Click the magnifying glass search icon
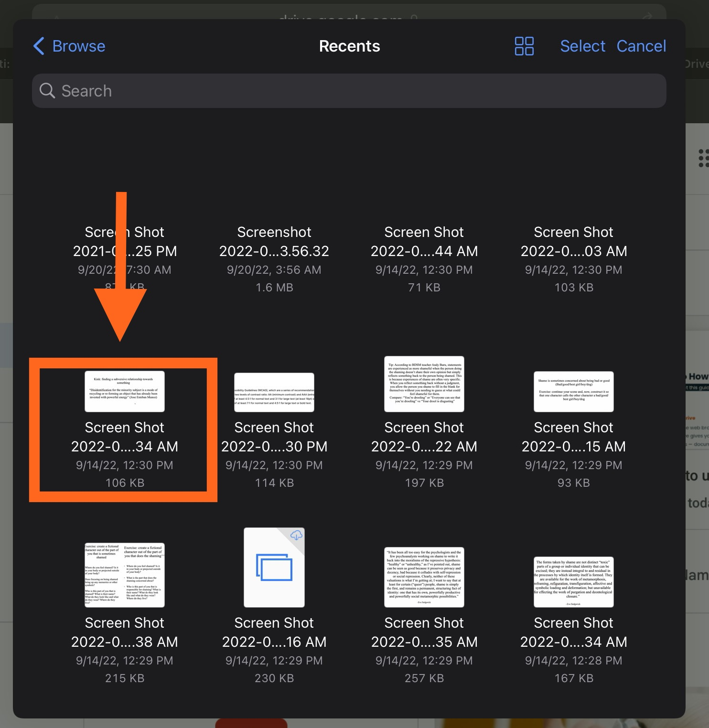 point(47,90)
